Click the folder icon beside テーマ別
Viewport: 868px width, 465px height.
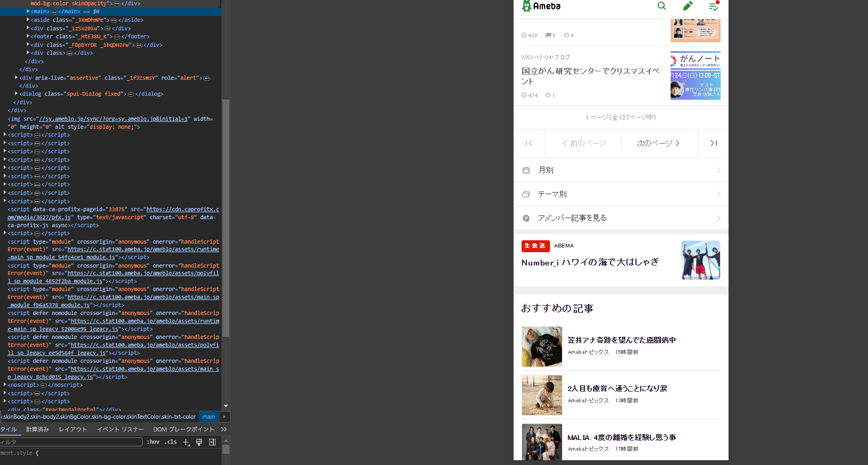526,194
